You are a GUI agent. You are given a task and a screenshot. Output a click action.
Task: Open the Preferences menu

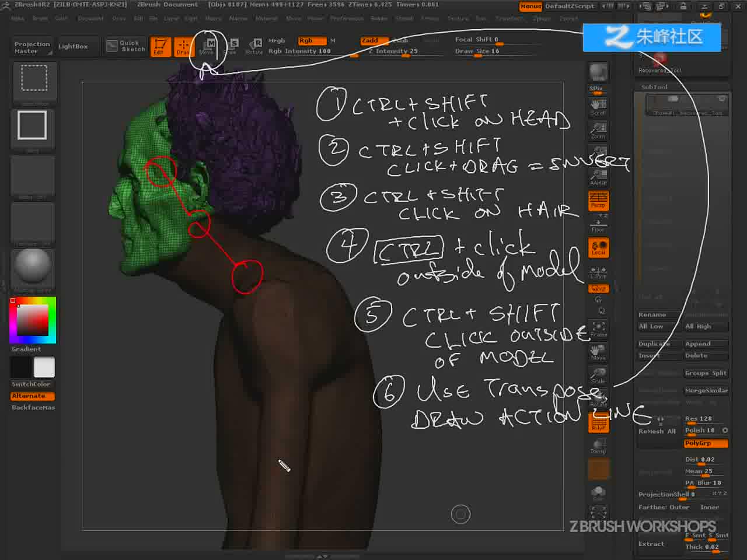[x=347, y=19]
